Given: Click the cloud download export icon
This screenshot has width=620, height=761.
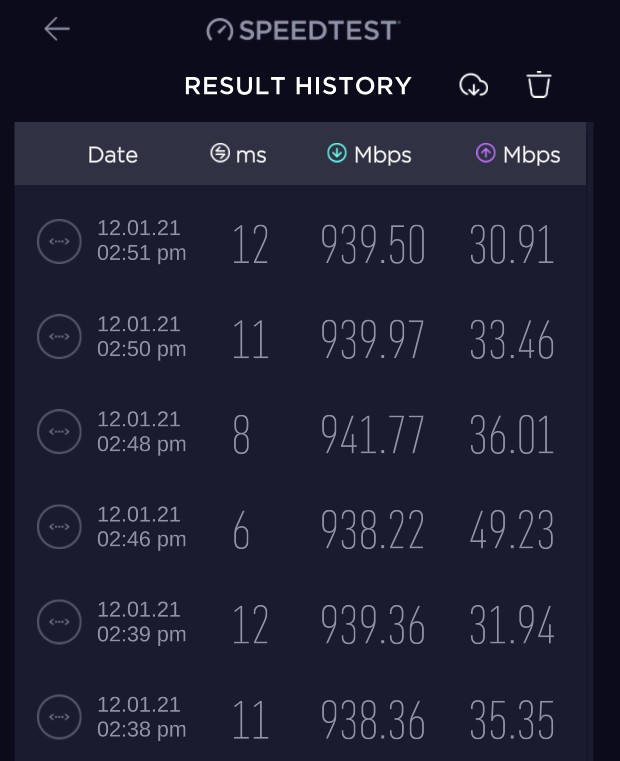Looking at the screenshot, I should tap(473, 85).
